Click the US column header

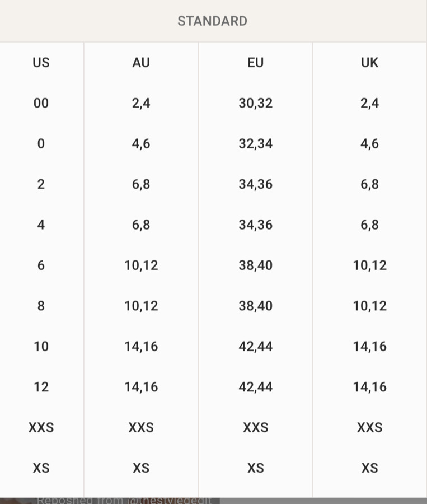[41, 62]
